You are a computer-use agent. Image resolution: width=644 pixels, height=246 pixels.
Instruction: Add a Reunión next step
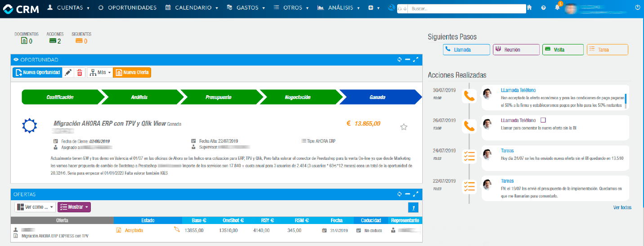(516, 50)
